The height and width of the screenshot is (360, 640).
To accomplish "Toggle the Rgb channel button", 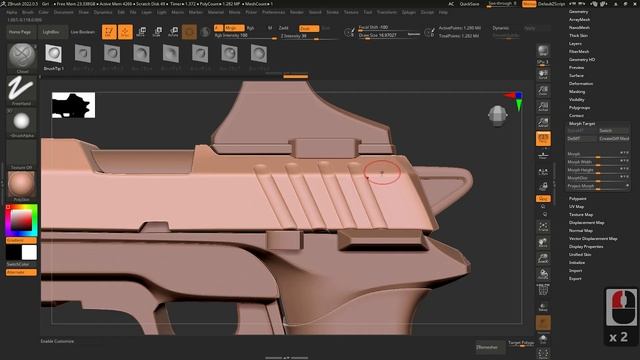I will [251, 28].
